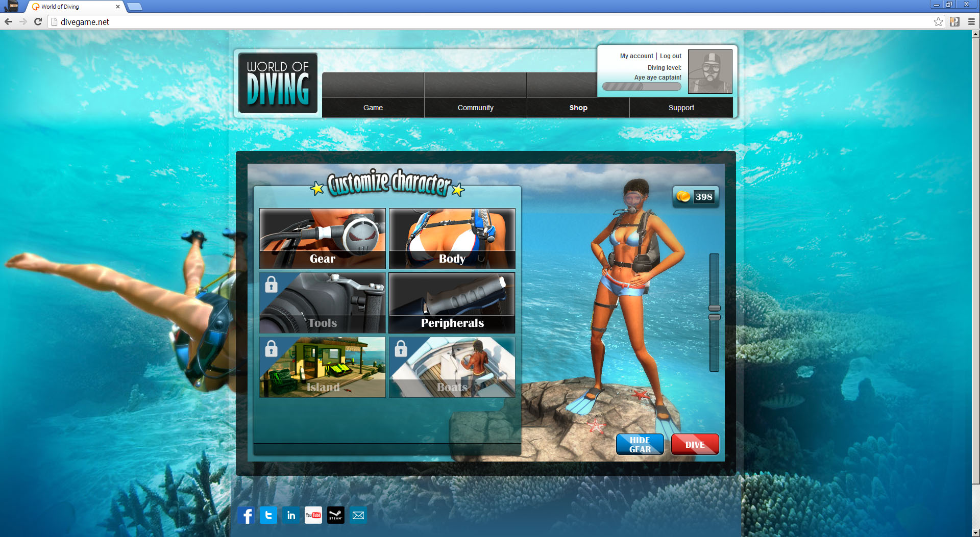980x537 pixels.
Task: Open the Shop menu
Action: tap(578, 108)
